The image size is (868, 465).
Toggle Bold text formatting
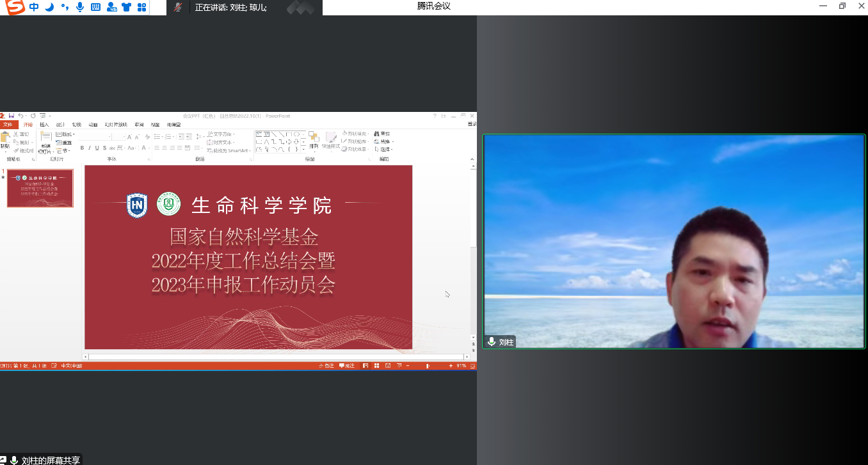pyautogui.click(x=82, y=148)
